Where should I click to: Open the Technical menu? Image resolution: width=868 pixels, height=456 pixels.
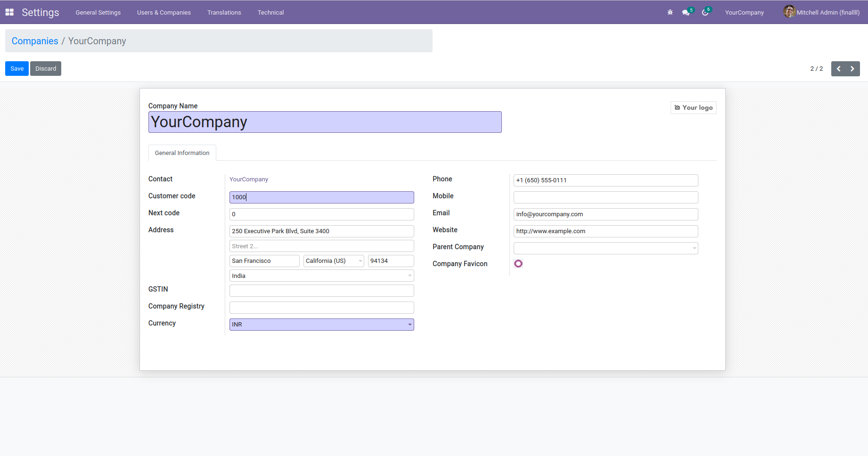pos(270,13)
